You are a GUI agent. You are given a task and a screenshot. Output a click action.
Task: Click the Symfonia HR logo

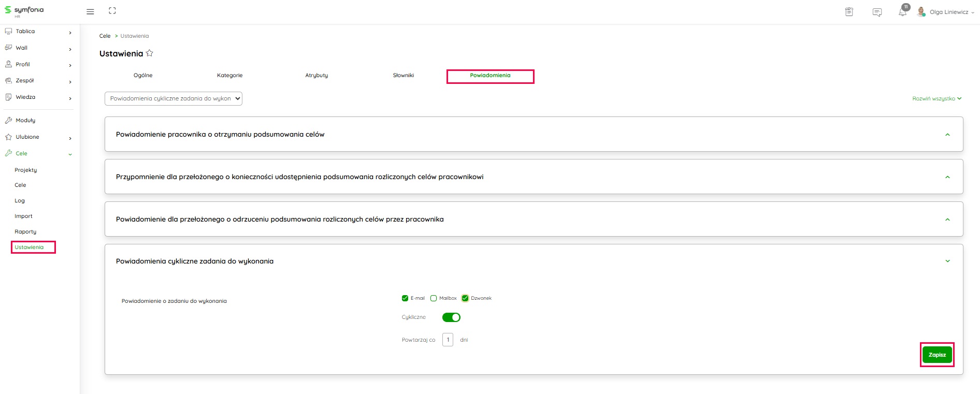(x=24, y=11)
